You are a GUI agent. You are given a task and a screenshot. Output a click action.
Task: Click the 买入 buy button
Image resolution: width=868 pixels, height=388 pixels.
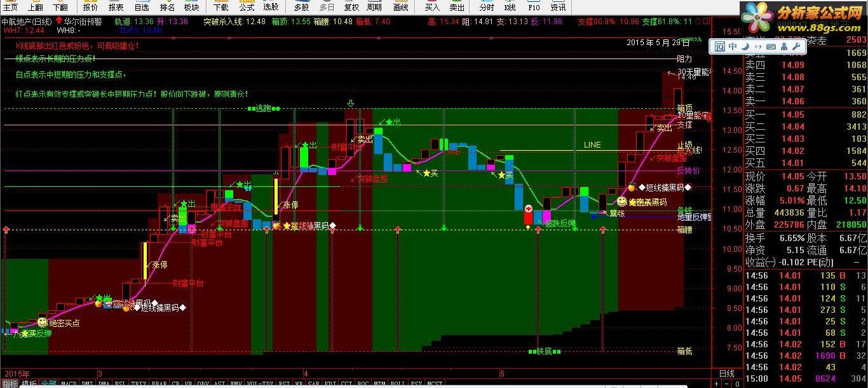click(x=432, y=8)
